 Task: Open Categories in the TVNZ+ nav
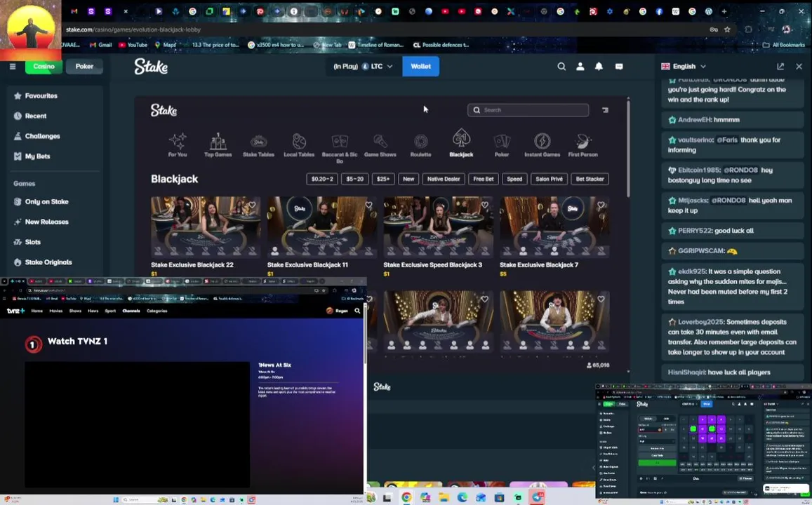pyautogui.click(x=157, y=311)
